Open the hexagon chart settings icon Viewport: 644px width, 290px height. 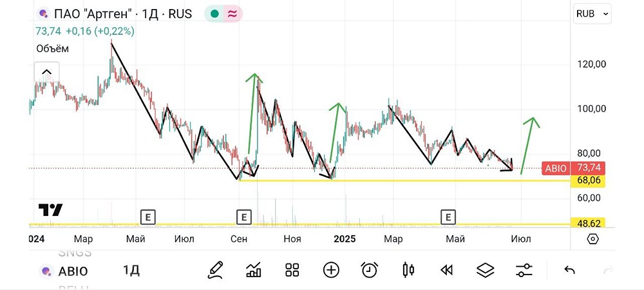coord(592,239)
